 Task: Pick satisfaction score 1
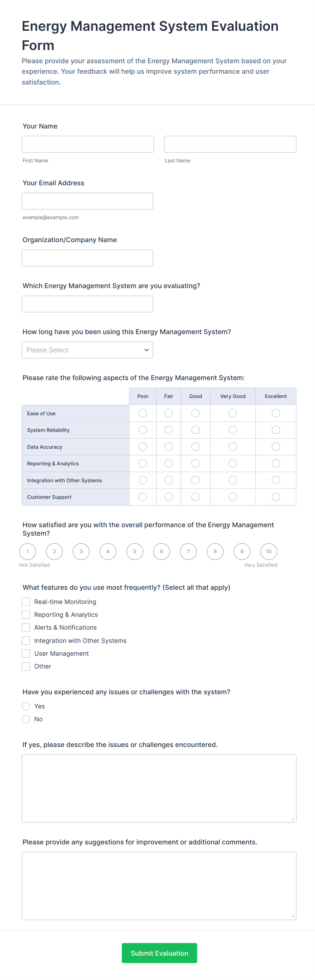click(x=27, y=552)
